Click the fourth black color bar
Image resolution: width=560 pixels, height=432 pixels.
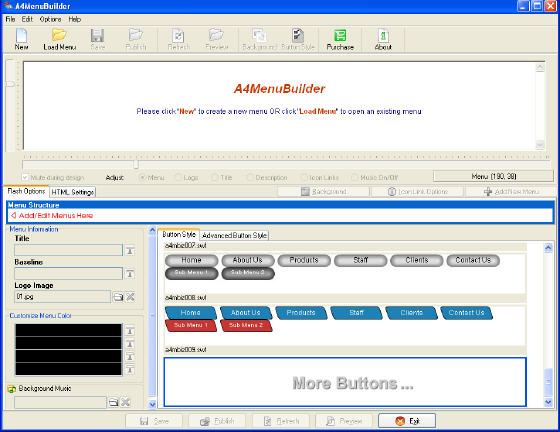[68, 369]
